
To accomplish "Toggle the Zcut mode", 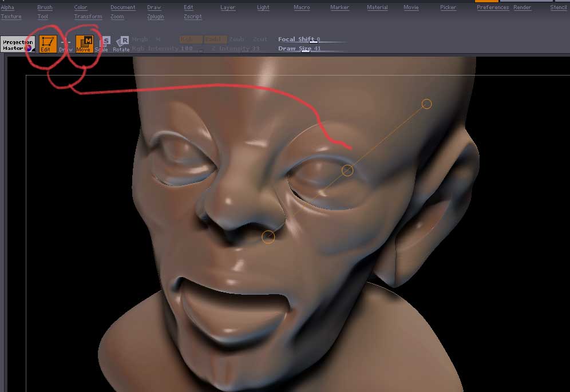I will click(260, 39).
